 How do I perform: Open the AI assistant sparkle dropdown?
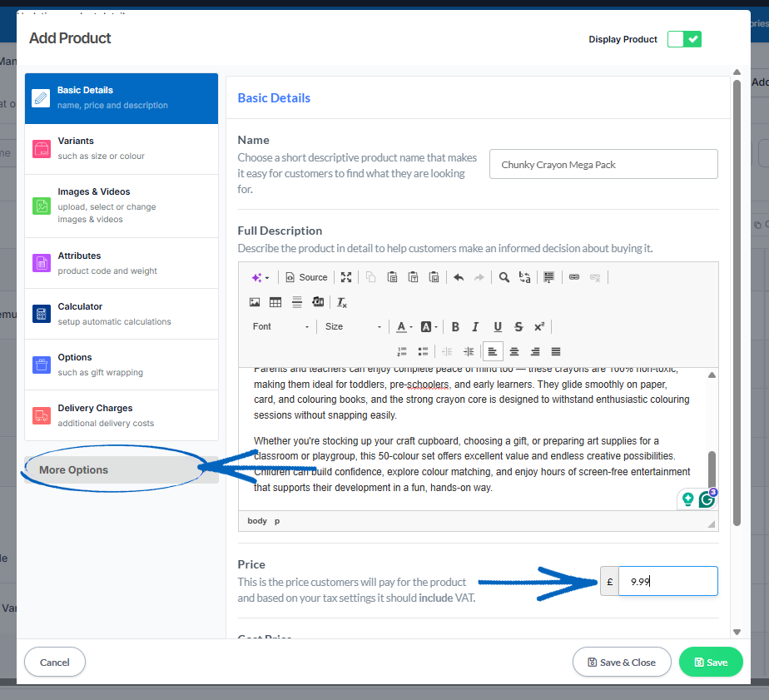pos(260,277)
